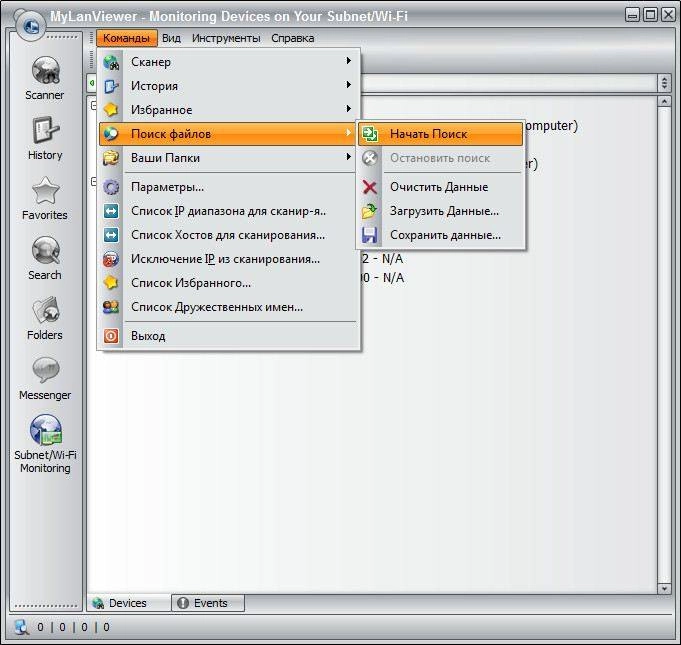681x645 pixels.
Task: Open the Команды menu
Action: click(126, 38)
